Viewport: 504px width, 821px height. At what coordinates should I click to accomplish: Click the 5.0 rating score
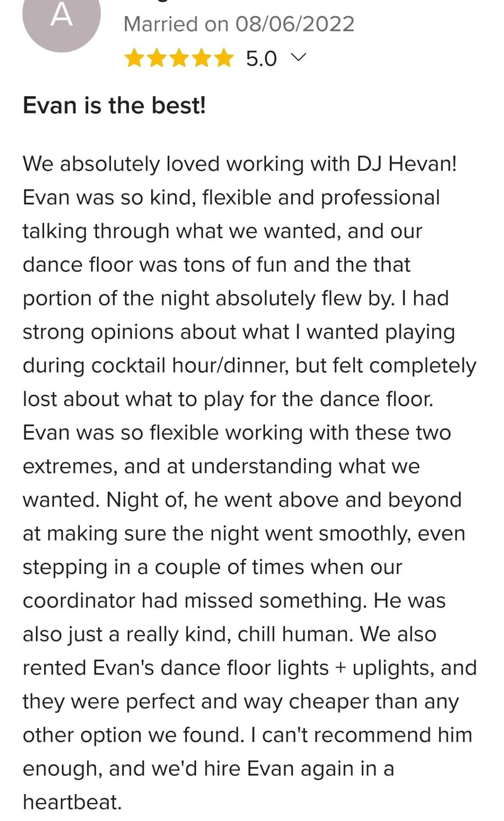[x=261, y=58]
